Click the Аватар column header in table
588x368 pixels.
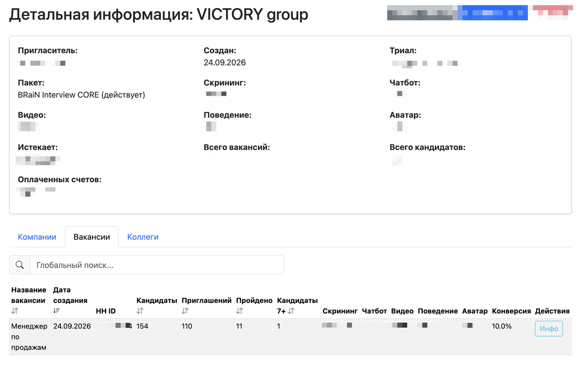pos(475,311)
